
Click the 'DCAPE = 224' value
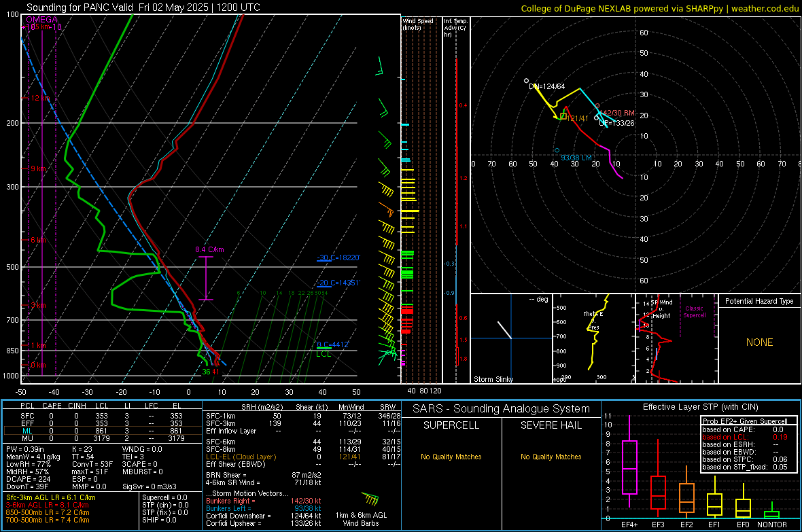tap(28, 479)
